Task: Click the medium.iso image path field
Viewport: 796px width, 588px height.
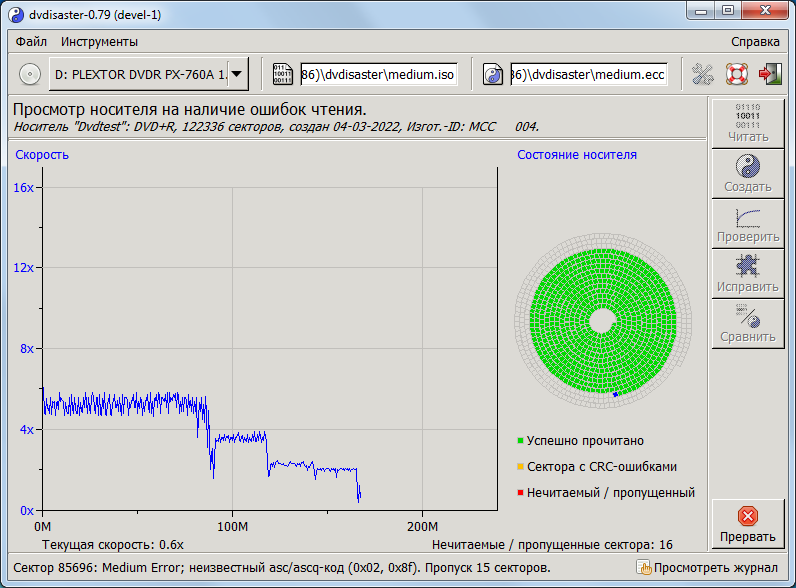Action: (x=379, y=74)
